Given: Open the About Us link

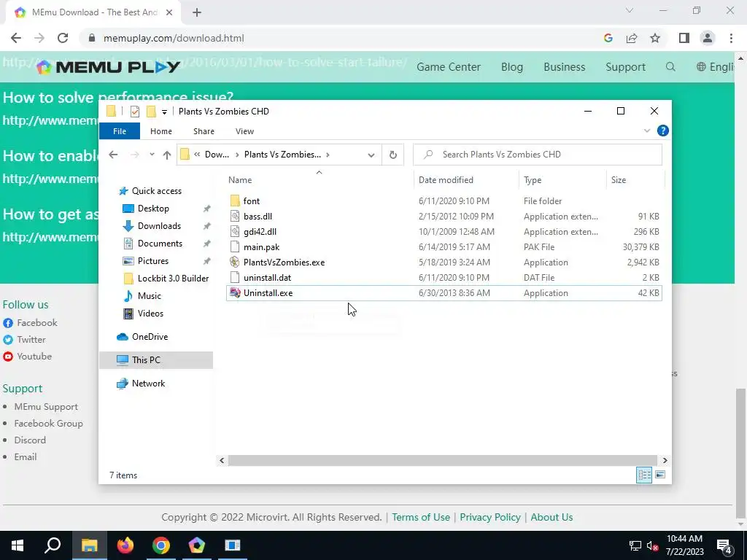Looking at the screenshot, I should tap(551, 517).
